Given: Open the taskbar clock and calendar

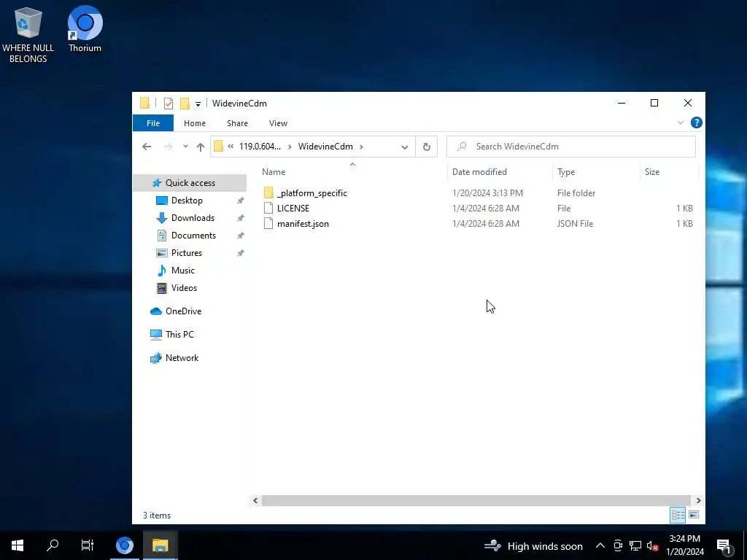Looking at the screenshot, I should (x=684, y=545).
